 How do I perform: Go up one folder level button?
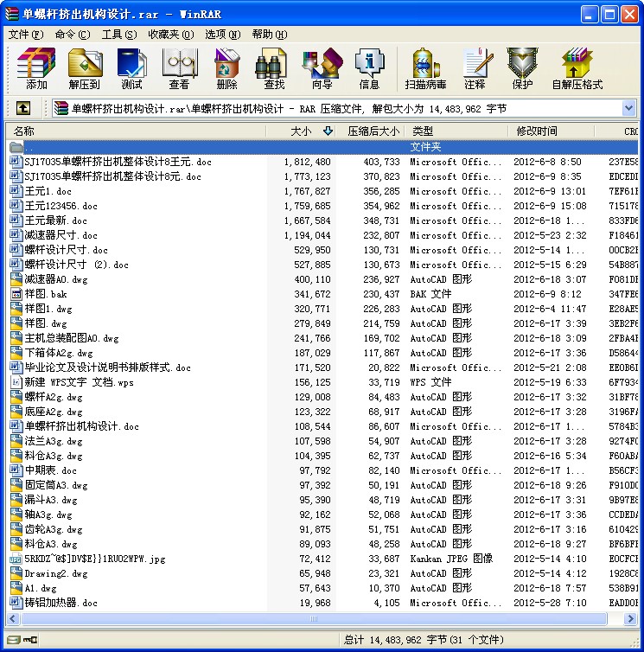(23, 108)
